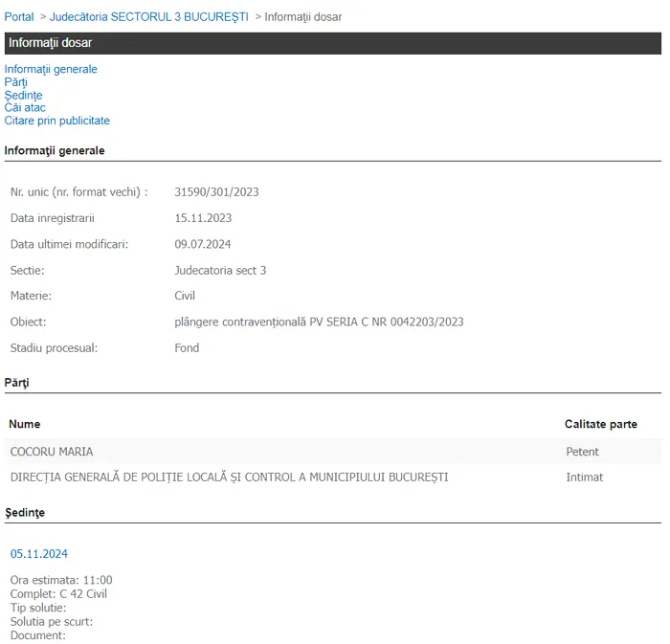Image resolution: width=670 pixels, height=644 pixels.
Task: Click the case number 31590/301/2023
Action: coord(216,192)
